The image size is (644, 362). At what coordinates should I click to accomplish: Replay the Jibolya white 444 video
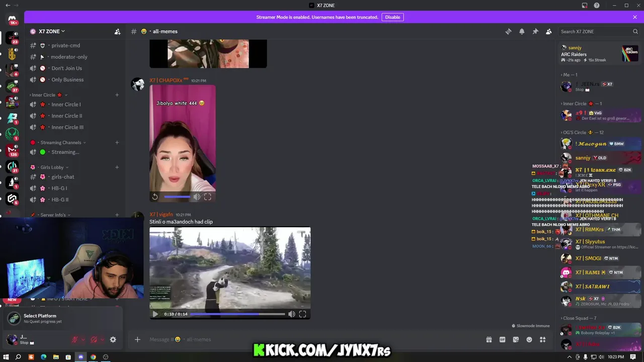(x=155, y=197)
